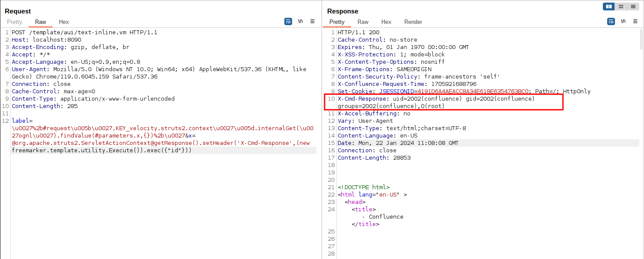Viewport: 644px width, 259px height.
Task: Open the Render tab in Response panel
Action: click(x=413, y=22)
